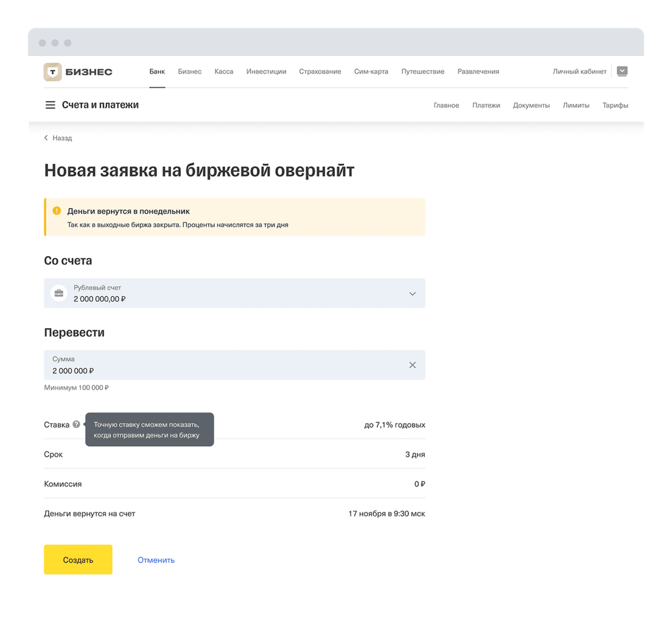Open Личный кабинет

[579, 72]
